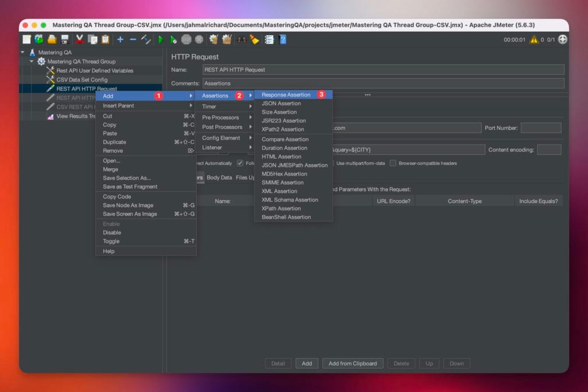Expand the Insert Parent submenu

pyautogui.click(x=146, y=106)
